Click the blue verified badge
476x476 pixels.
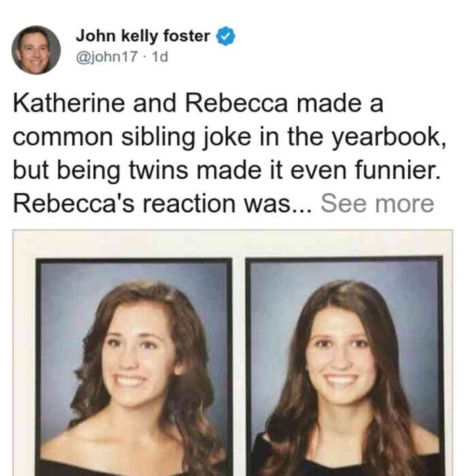(x=225, y=36)
